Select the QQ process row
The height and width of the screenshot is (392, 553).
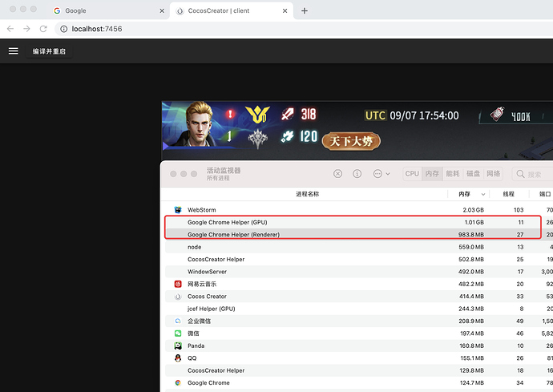[359, 358]
